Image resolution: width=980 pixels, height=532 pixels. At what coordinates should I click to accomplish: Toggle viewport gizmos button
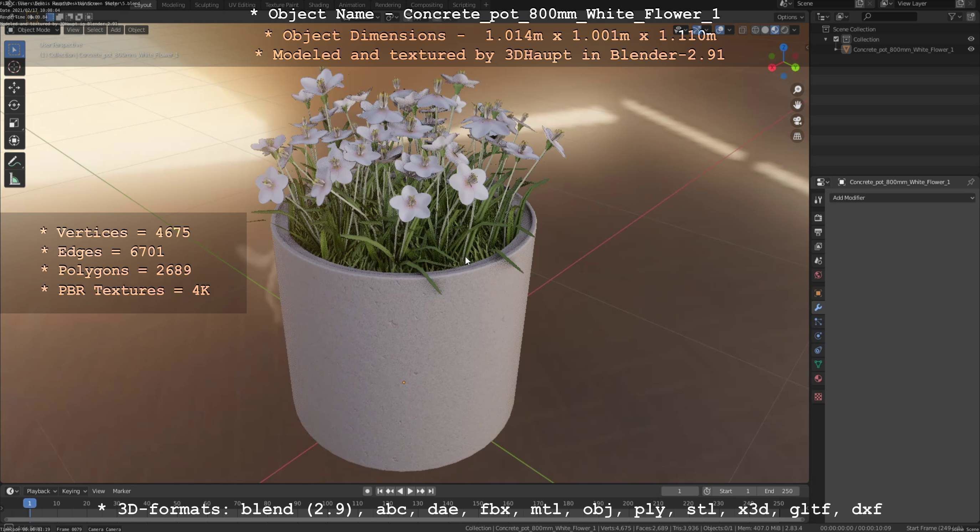[x=696, y=30]
